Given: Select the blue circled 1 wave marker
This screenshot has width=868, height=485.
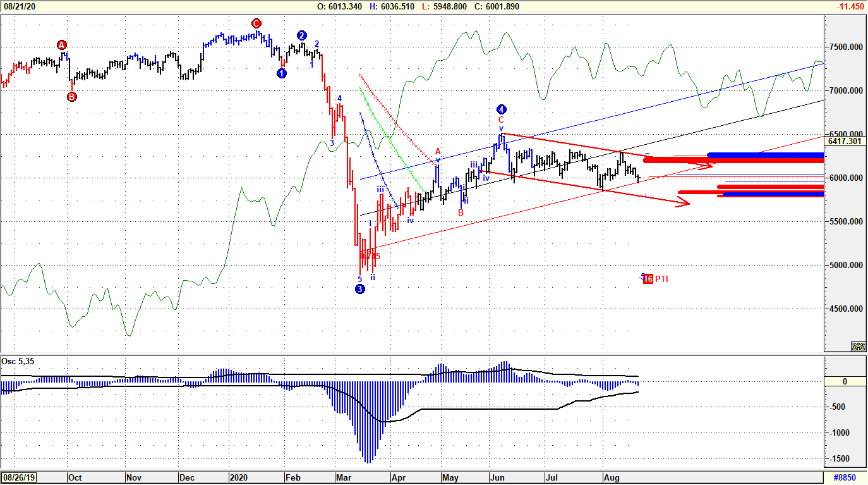Looking at the screenshot, I should (x=282, y=73).
